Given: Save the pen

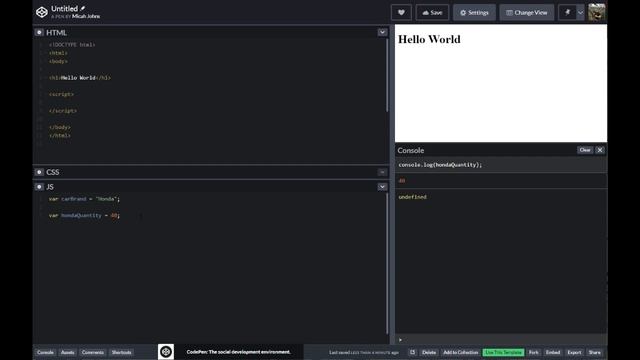Looking at the screenshot, I should click(432, 13).
